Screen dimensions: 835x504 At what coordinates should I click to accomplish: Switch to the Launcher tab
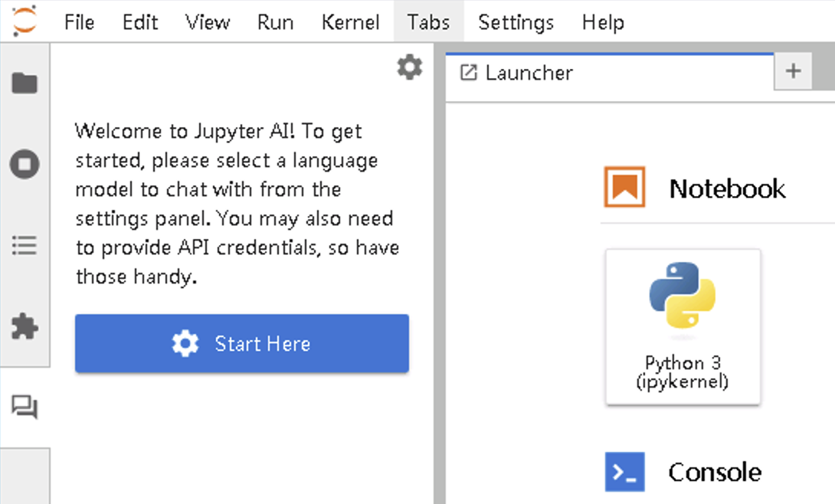pos(529,73)
